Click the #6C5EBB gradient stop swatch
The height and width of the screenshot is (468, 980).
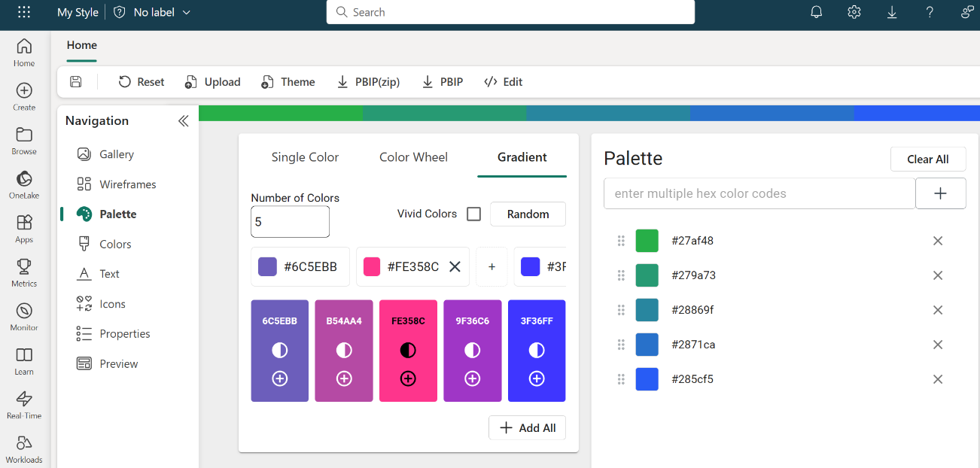(x=267, y=266)
